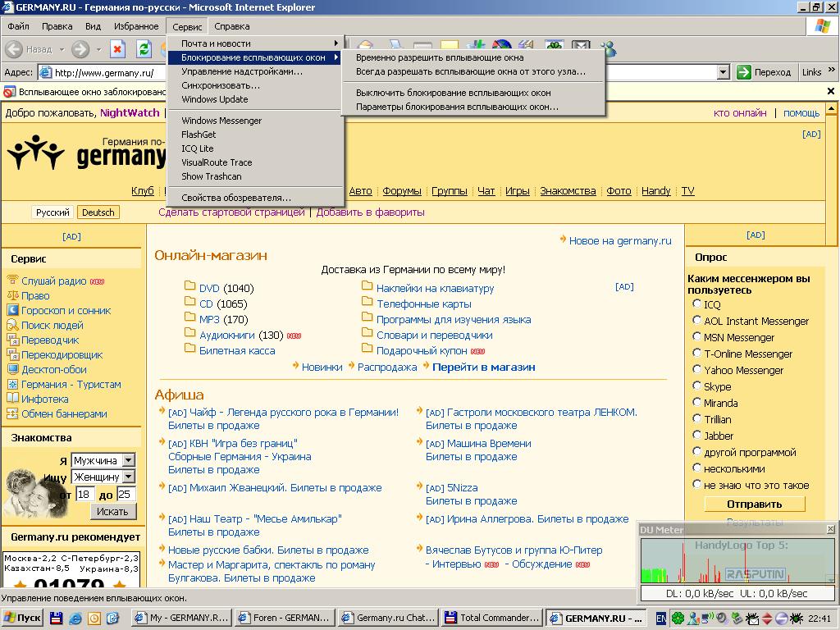Choose Windows Update from Сервис menu
The height and width of the screenshot is (630, 840).
click(x=254, y=99)
